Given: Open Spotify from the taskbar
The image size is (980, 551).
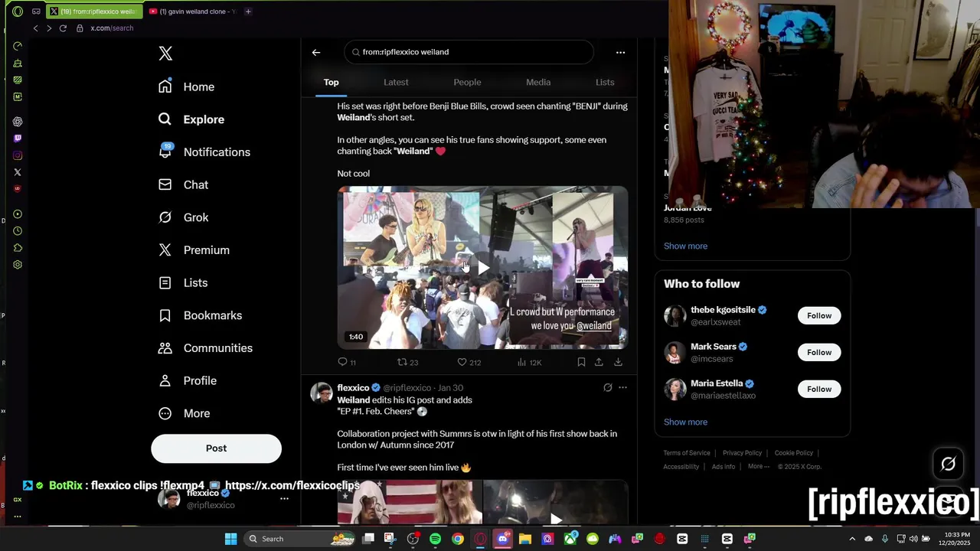Looking at the screenshot, I should click(435, 539).
